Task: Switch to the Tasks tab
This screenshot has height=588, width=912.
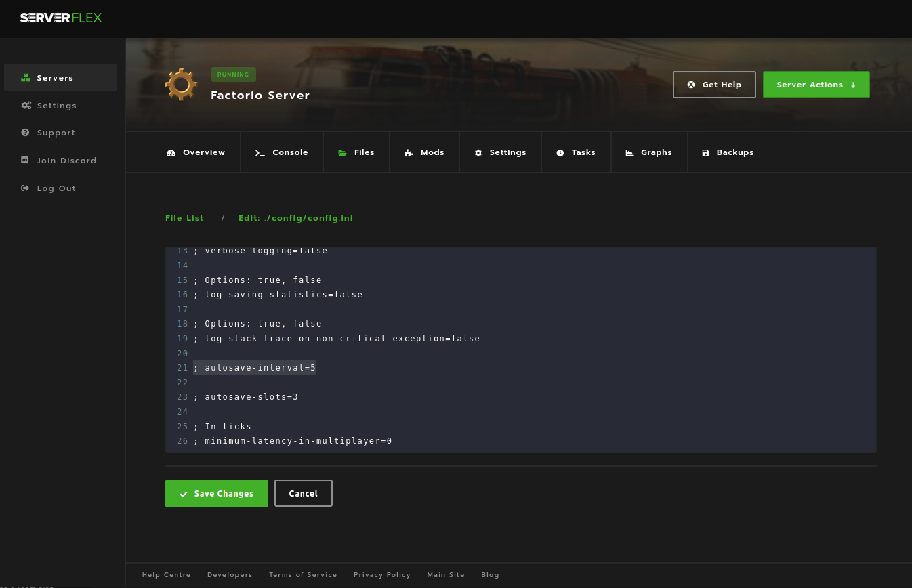Action: coord(576,152)
